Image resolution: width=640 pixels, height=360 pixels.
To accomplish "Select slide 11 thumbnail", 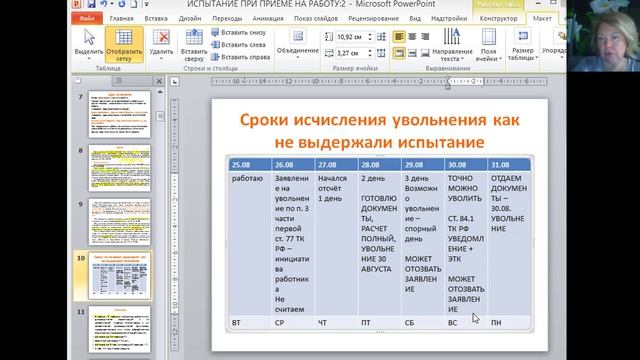I will click(120, 330).
